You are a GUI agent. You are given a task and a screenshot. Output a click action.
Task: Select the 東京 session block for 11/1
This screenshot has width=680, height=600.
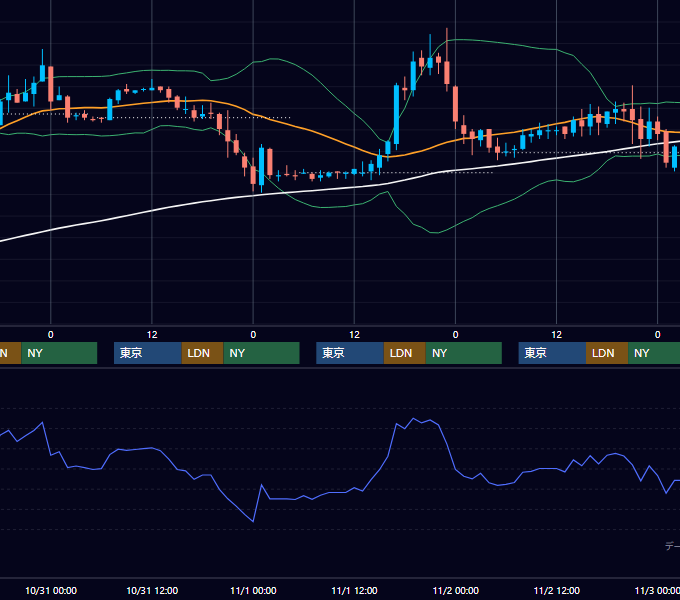tap(350, 353)
